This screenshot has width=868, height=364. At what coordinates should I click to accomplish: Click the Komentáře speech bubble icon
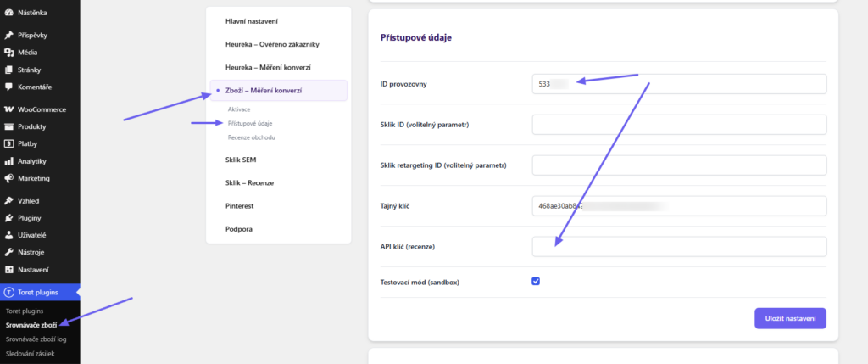pos(8,87)
